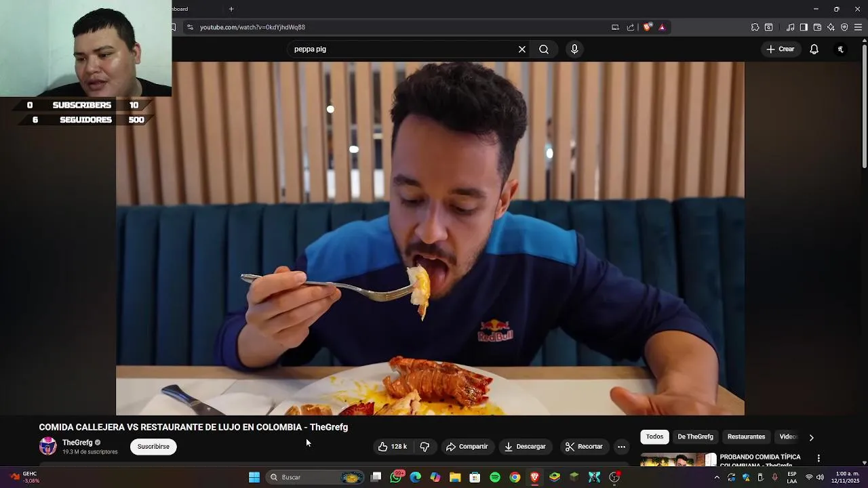Open Brave Leo AI sparkle icon
The width and height of the screenshot is (868, 488).
tap(831, 27)
